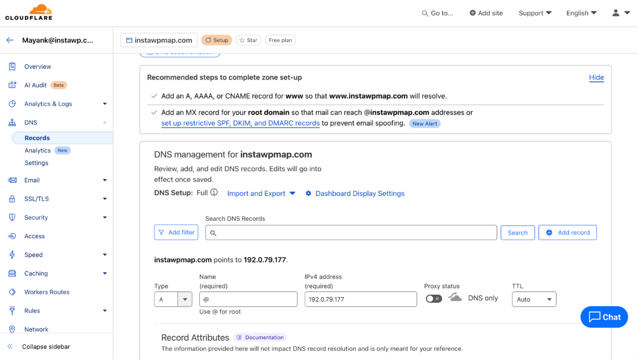Open the Import and Export dropdown
Image resolution: width=639 pixels, height=364 pixels.
point(261,193)
